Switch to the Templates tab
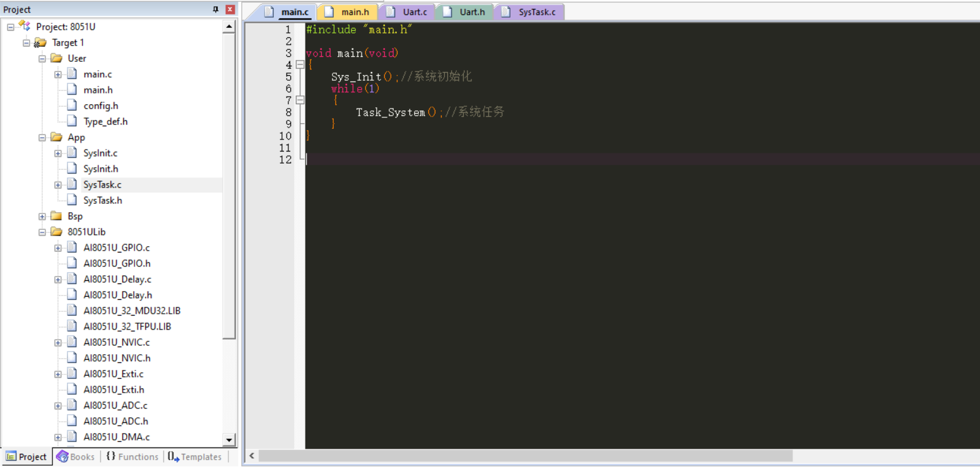980x469 pixels. [x=195, y=456]
